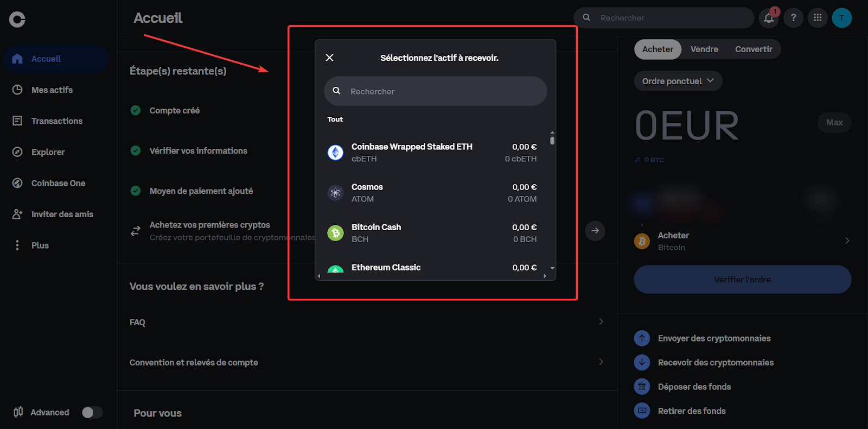Click the 0 BTC swap currency icon
The width and height of the screenshot is (868, 429).
click(x=637, y=160)
